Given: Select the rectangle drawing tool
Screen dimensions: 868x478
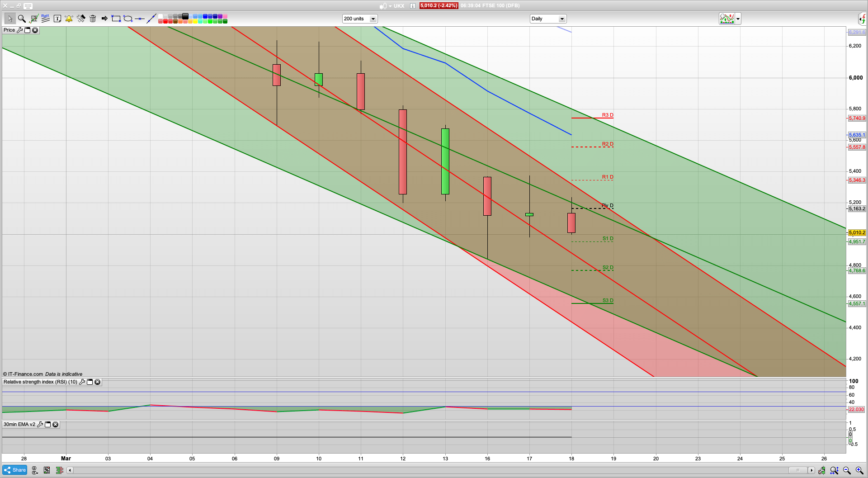Looking at the screenshot, I should (x=116, y=19).
